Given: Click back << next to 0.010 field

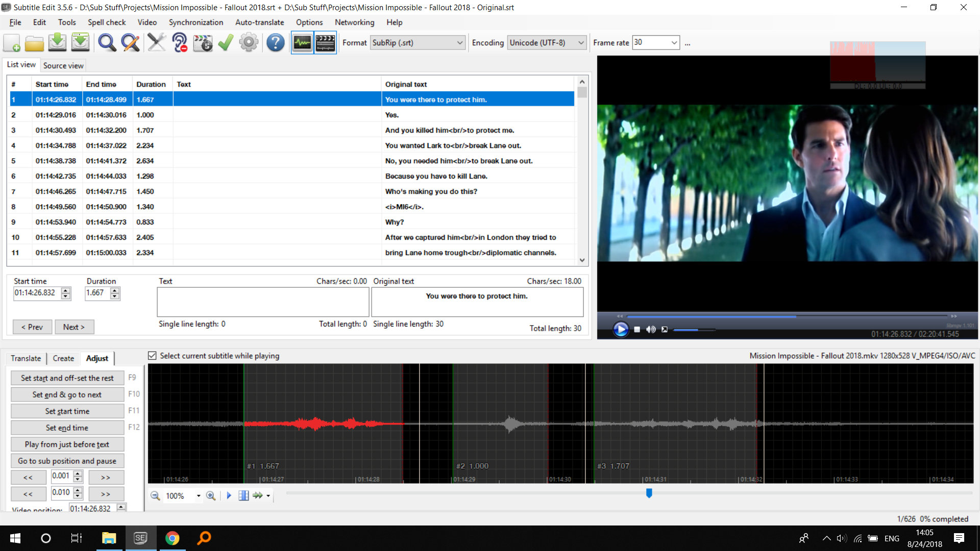Looking at the screenshot, I should click(28, 494).
